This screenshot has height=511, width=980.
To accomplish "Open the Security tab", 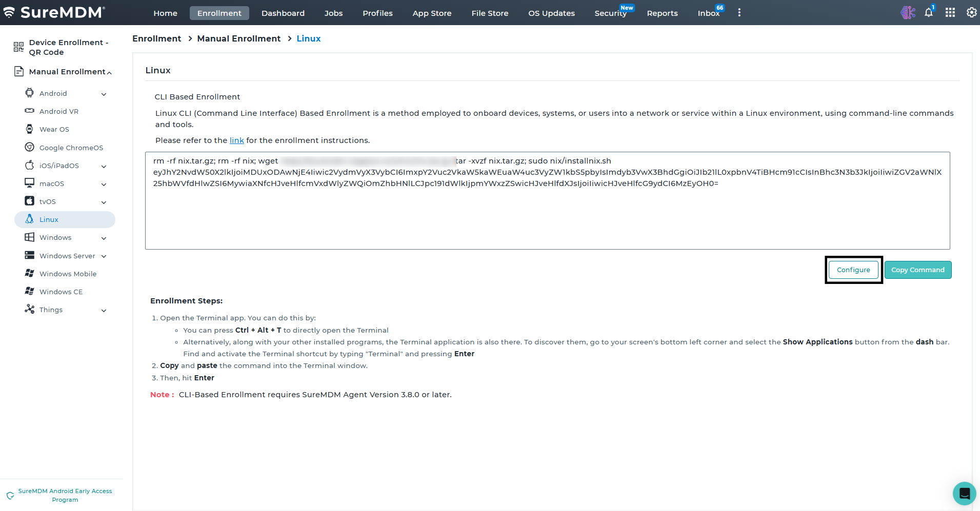I will coord(610,13).
